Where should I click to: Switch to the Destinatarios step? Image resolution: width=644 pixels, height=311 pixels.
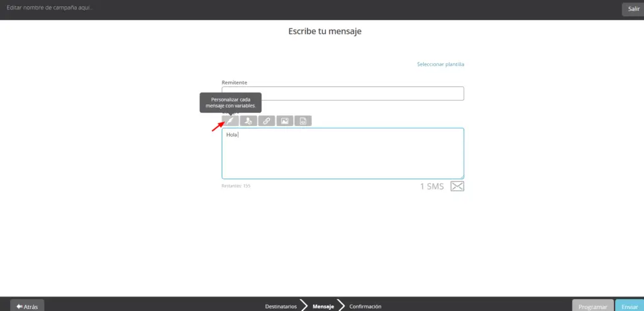(x=280, y=307)
